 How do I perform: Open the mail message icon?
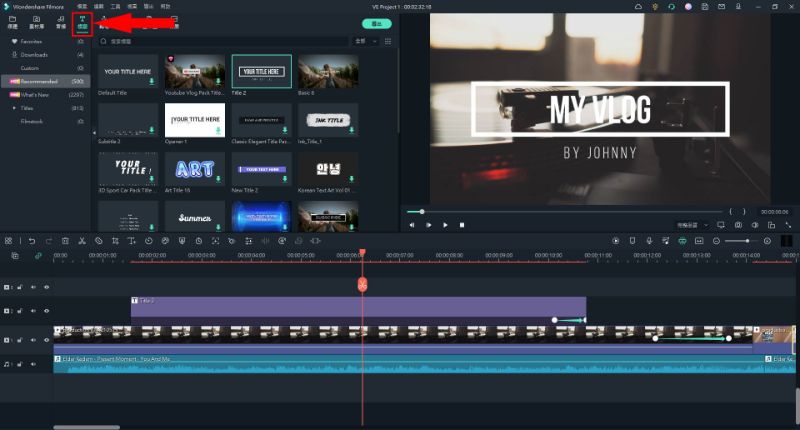(x=721, y=7)
